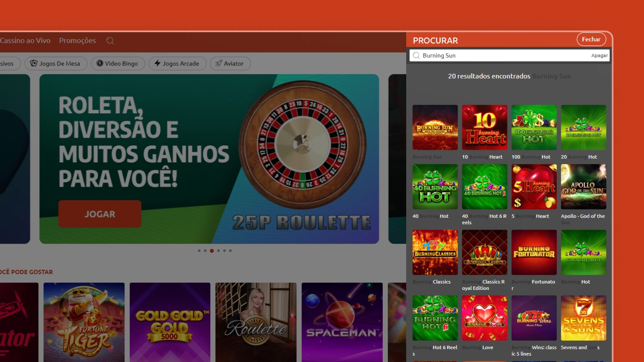Select the Apollo God of the Sun game
The image size is (644, 362).
[583, 187]
